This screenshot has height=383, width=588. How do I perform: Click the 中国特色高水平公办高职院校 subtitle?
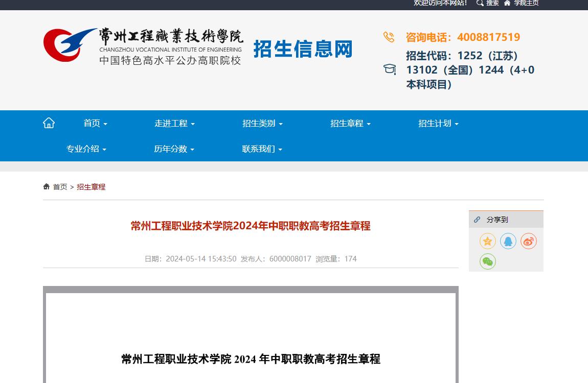coord(170,61)
